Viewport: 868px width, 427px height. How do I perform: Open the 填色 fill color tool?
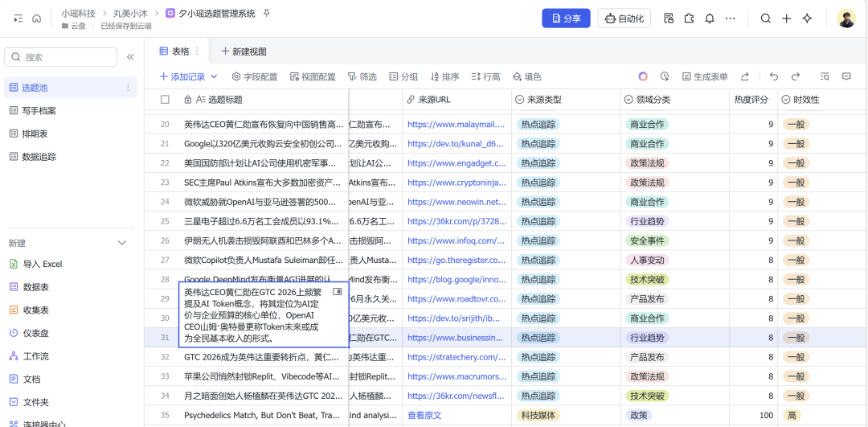[x=526, y=77]
